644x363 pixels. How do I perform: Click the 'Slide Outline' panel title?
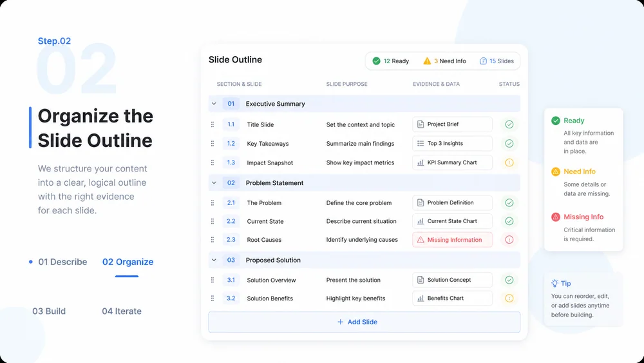[235, 59]
